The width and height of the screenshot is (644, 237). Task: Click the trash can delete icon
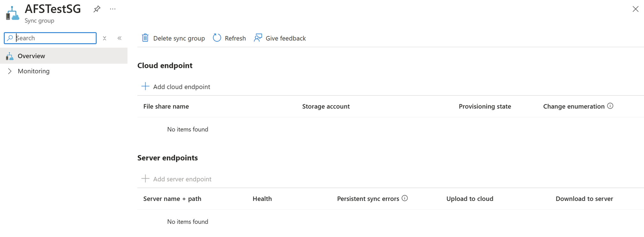(145, 38)
